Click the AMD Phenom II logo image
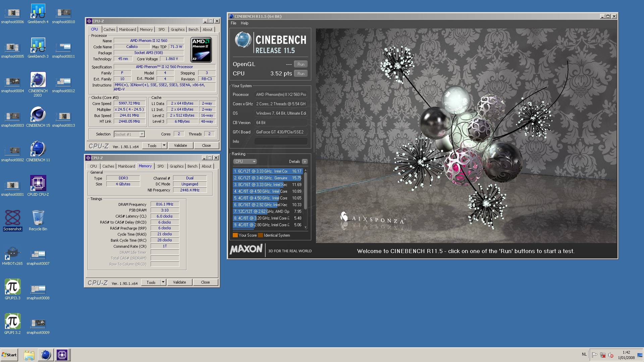644x362 pixels. click(201, 50)
